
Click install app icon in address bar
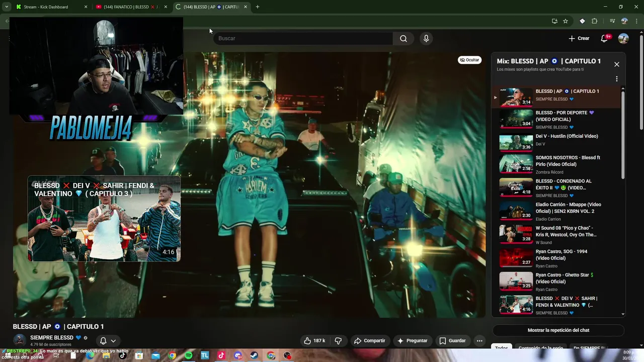tap(554, 21)
